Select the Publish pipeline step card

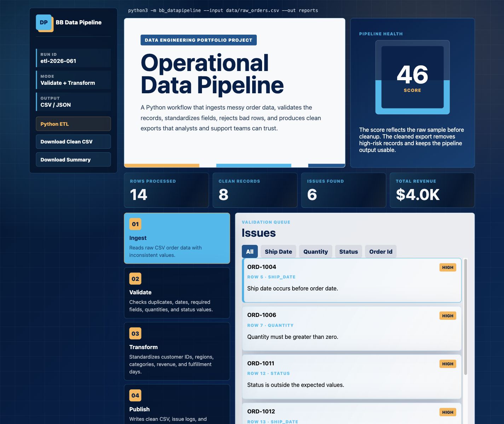(177, 404)
